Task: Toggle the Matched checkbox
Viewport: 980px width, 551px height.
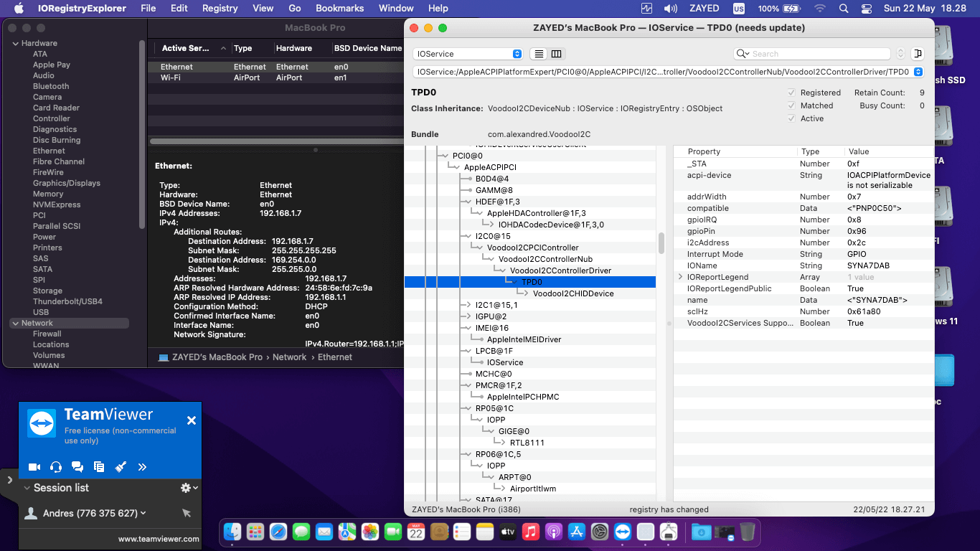Action: click(x=791, y=105)
